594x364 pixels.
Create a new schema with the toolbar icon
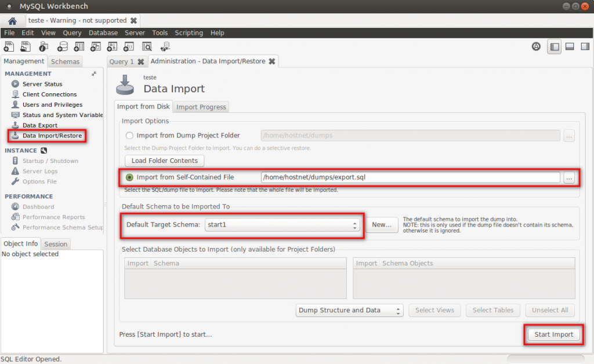(x=62, y=46)
